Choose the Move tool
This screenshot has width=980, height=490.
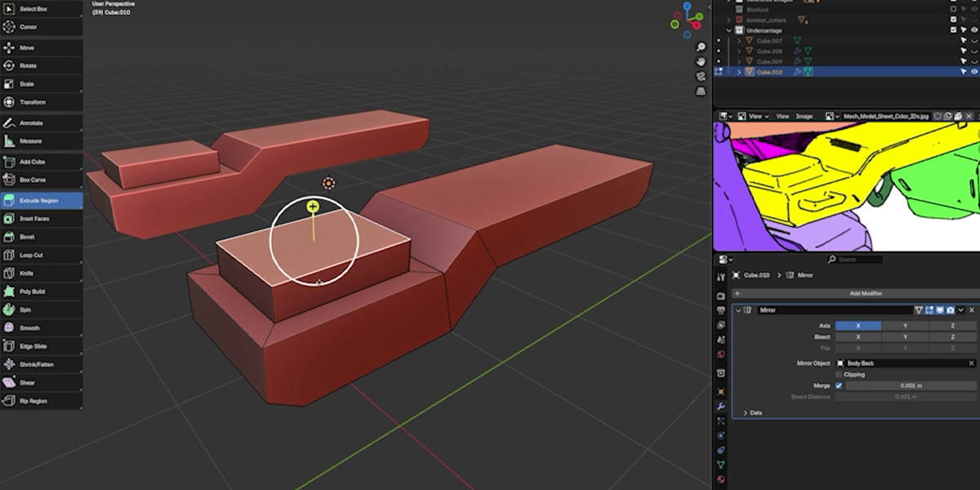tap(41, 47)
